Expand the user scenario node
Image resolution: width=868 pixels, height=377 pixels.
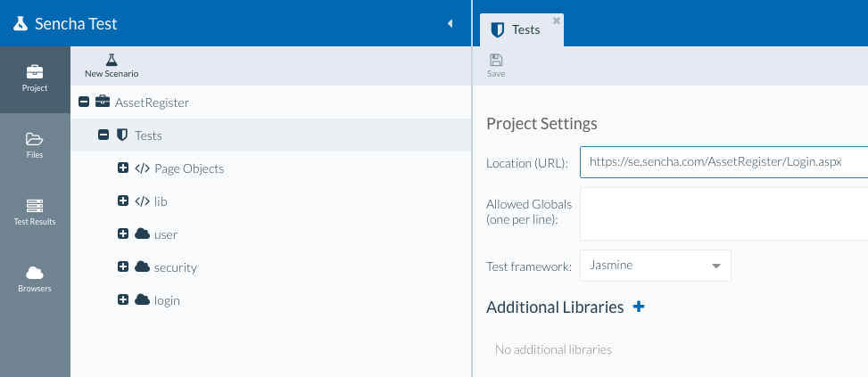coord(123,234)
